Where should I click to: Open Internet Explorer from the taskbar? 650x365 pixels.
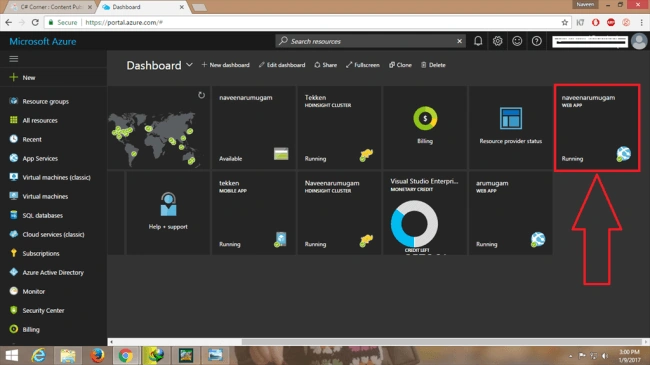pos(39,355)
